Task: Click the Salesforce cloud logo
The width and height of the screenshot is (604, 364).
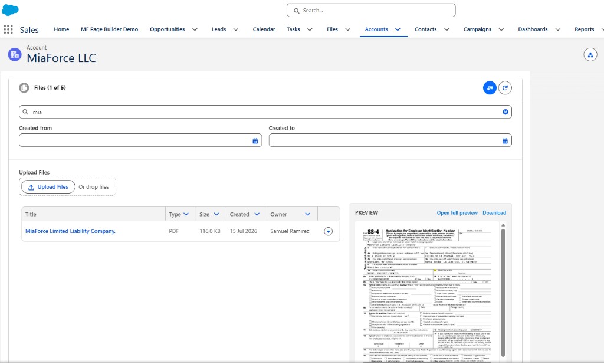Action: (10, 9)
